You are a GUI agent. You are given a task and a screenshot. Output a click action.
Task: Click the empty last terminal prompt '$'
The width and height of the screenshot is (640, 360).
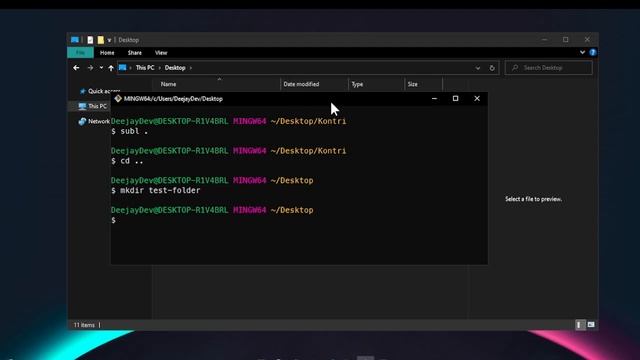[x=113, y=220]
